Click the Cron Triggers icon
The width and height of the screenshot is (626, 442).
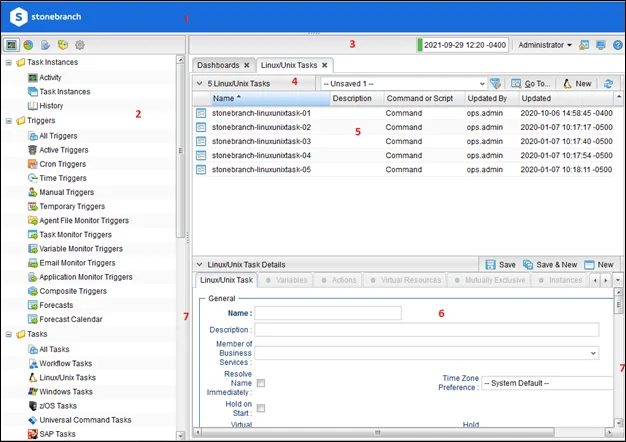(x=33, y=164)
